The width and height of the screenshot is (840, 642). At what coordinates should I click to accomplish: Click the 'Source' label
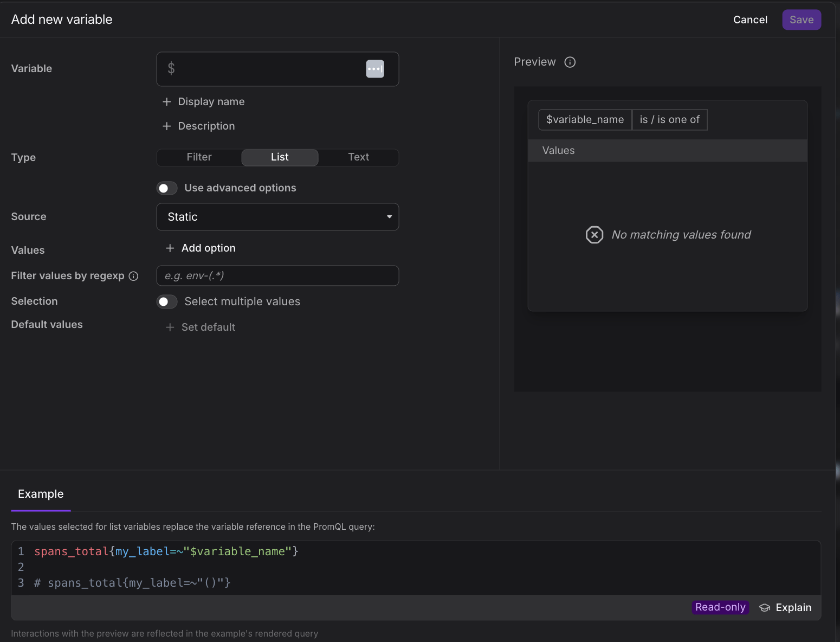pyautogui.click(x=29, y=217)
